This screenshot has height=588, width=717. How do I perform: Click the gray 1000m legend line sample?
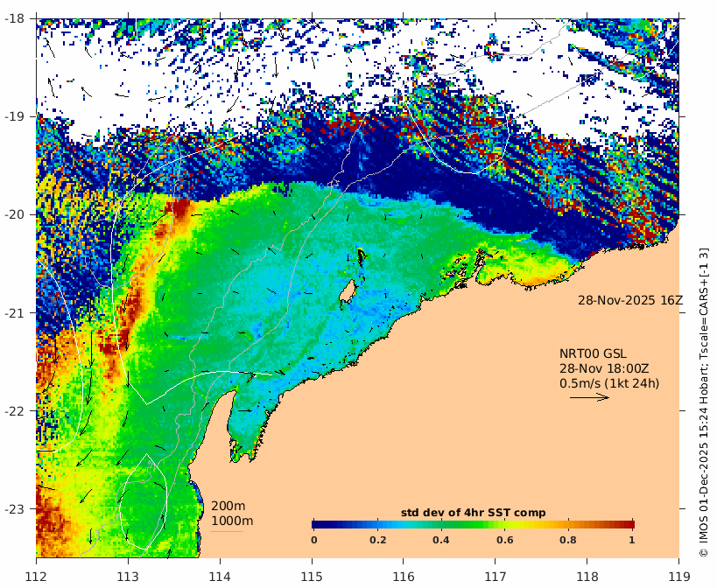[227, 531]
